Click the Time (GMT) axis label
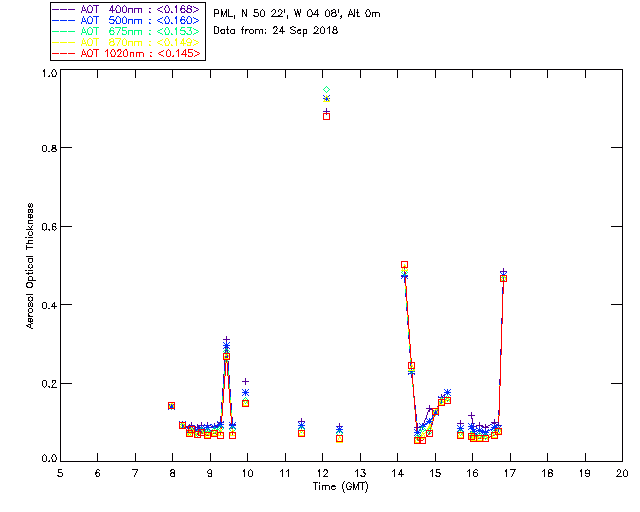Screen dimensions: 640x512 [340, 487]
